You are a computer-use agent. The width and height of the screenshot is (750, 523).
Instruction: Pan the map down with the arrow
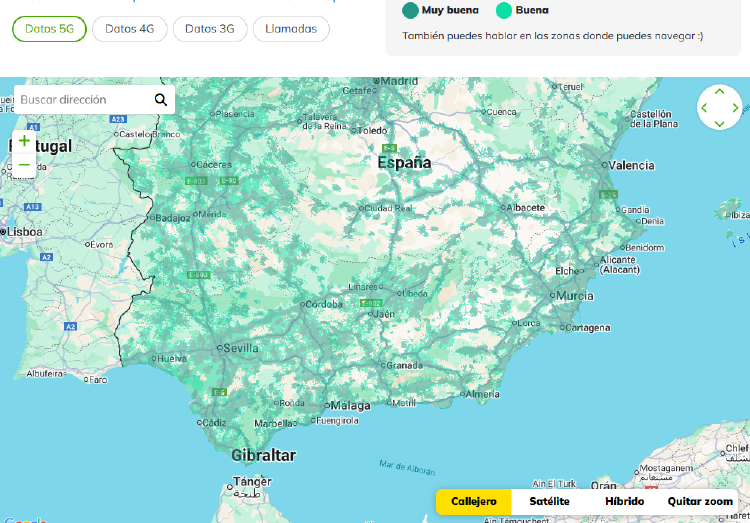[x=719, y=123]
